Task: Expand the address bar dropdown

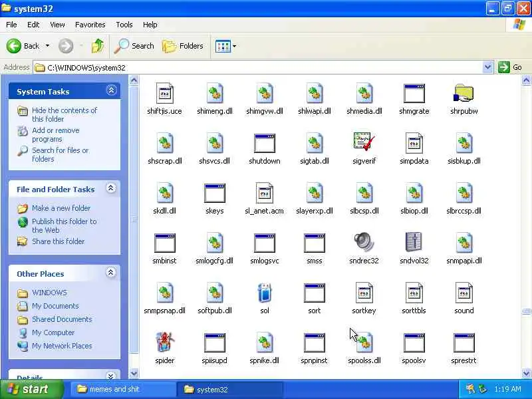Action: 487,67
